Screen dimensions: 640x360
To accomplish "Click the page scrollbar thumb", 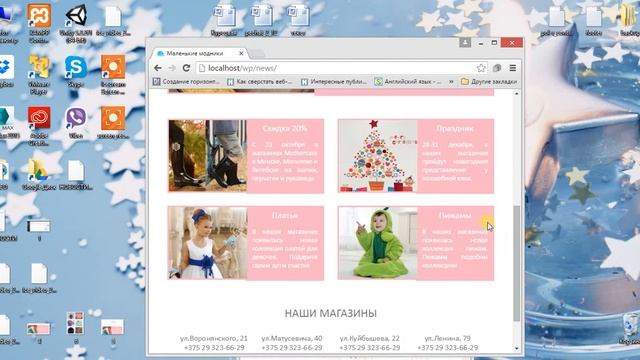I will tap(516, 263).
